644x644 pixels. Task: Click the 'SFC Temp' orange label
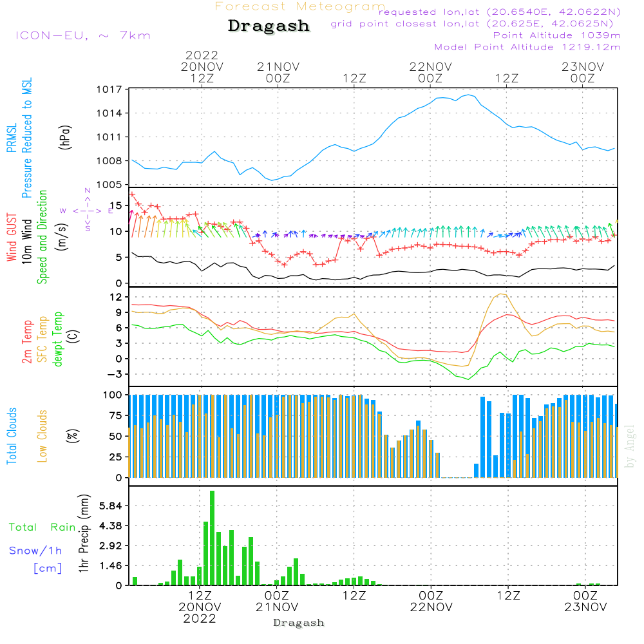tap(43, 339)
